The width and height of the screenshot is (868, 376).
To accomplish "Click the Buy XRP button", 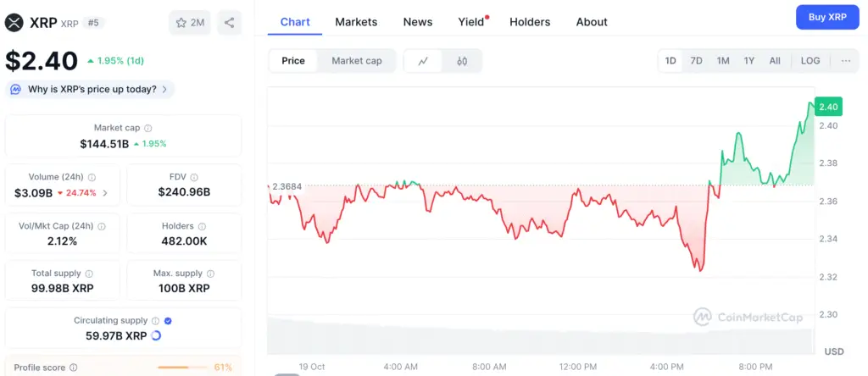I will [827, 17].
